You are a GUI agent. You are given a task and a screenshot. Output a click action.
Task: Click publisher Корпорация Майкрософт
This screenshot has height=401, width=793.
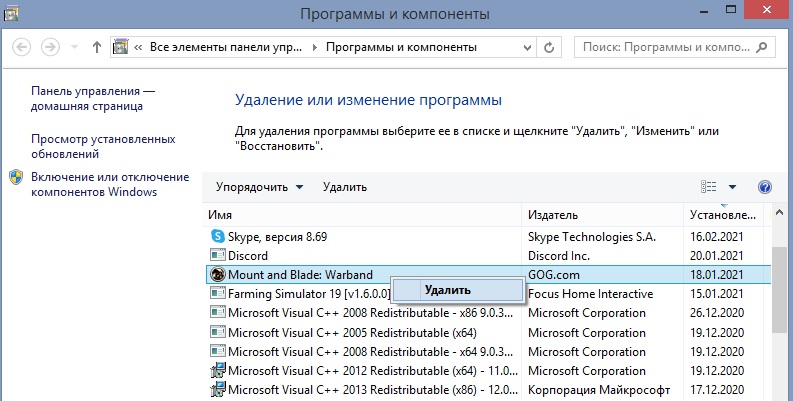[x=599, y=390]
